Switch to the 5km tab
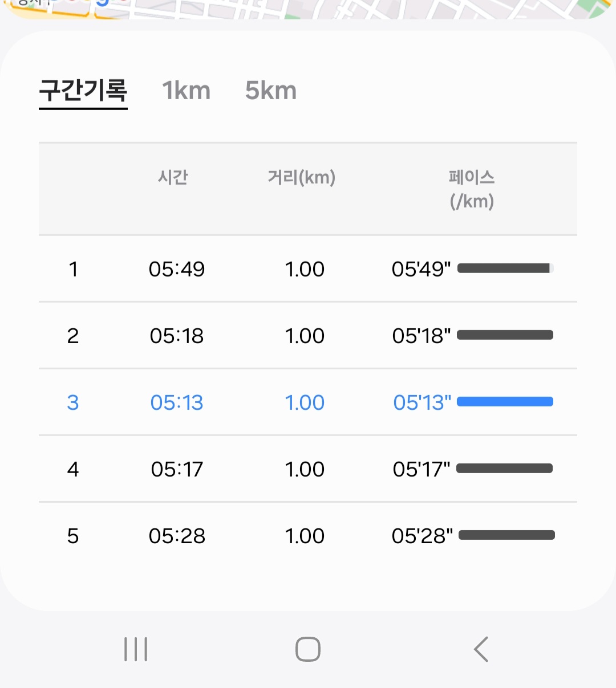Image resolution: width=616 pixels, height=688 pixels. [x=271, y=91]
